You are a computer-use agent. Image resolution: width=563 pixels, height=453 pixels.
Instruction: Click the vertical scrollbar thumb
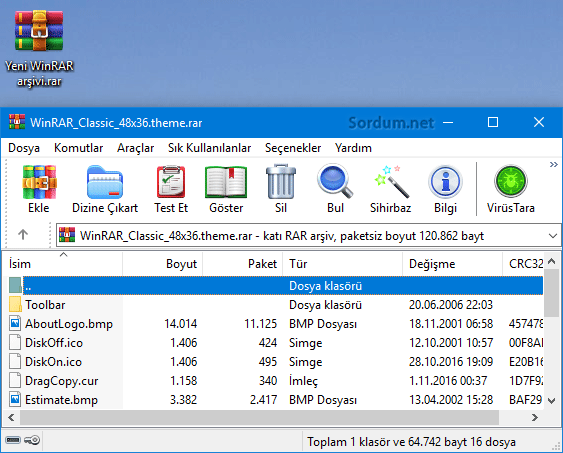pyautogui.click(x=552, y=293)
